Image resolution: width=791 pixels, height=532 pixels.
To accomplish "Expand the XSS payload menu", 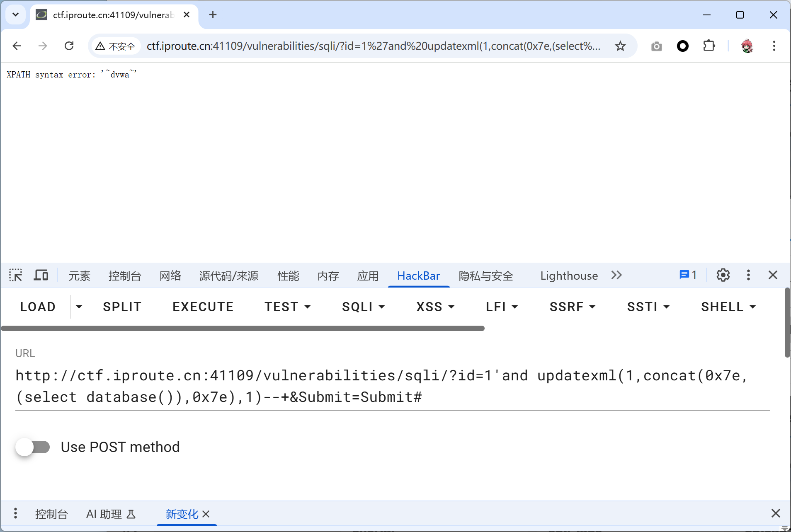I will tap(435, 307).
